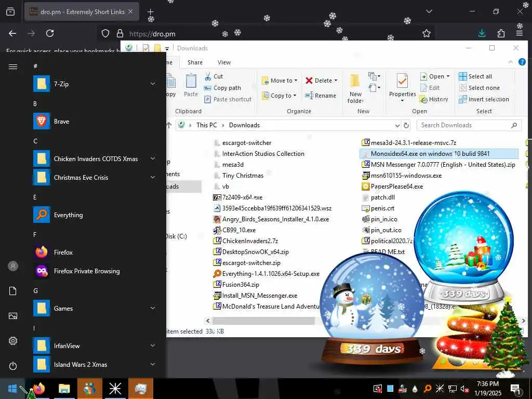Select the dro.pm Firefox tab
Viewport: 532px width, 399px height.
pos(82,12)
